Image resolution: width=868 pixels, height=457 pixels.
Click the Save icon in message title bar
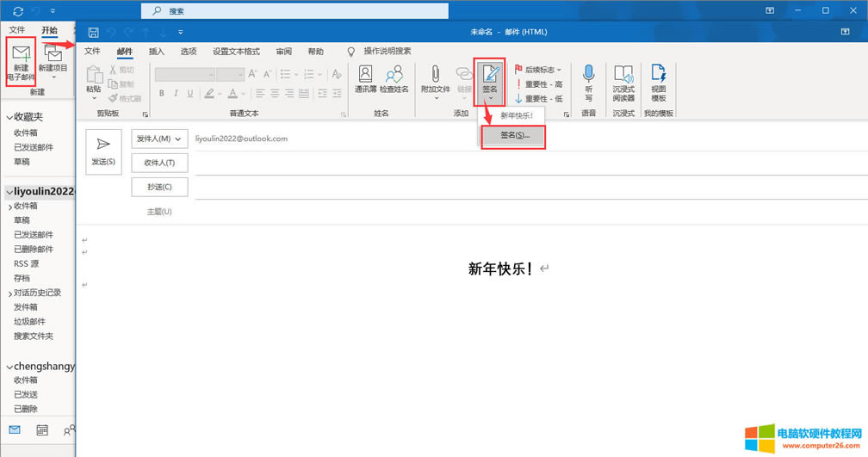tap(93, 32)
